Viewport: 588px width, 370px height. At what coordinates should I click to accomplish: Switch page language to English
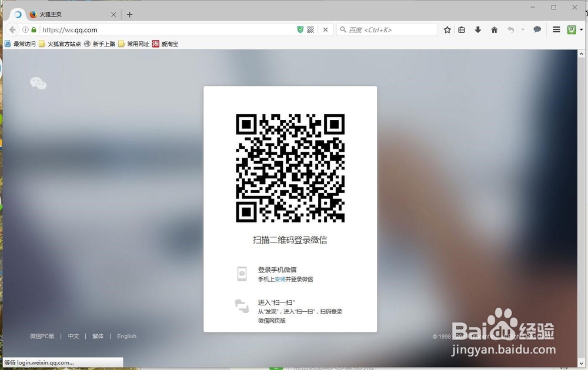[x=126, y=336]
